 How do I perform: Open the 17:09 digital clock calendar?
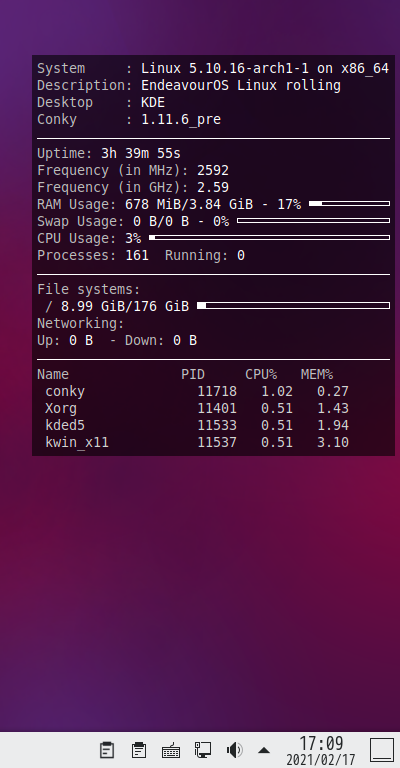321,750
